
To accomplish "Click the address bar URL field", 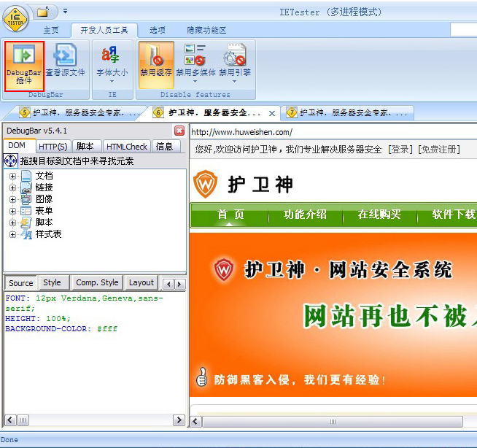I will [333, 132].
